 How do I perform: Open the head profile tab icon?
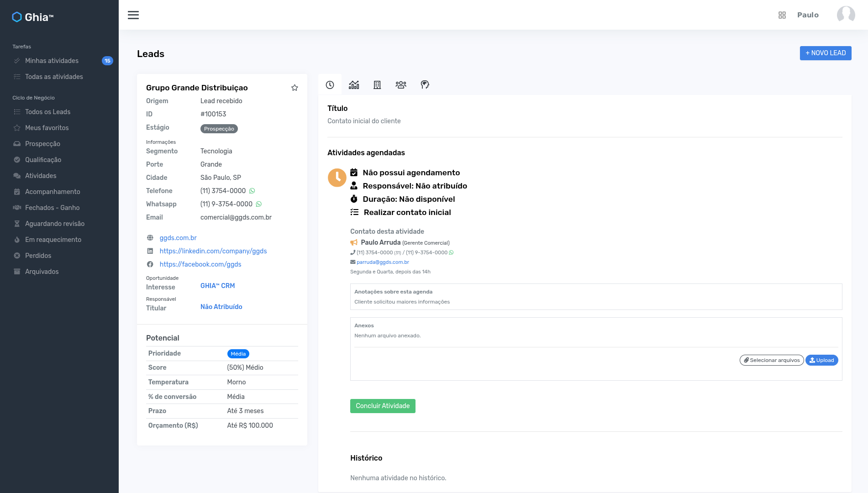point(425,85)
